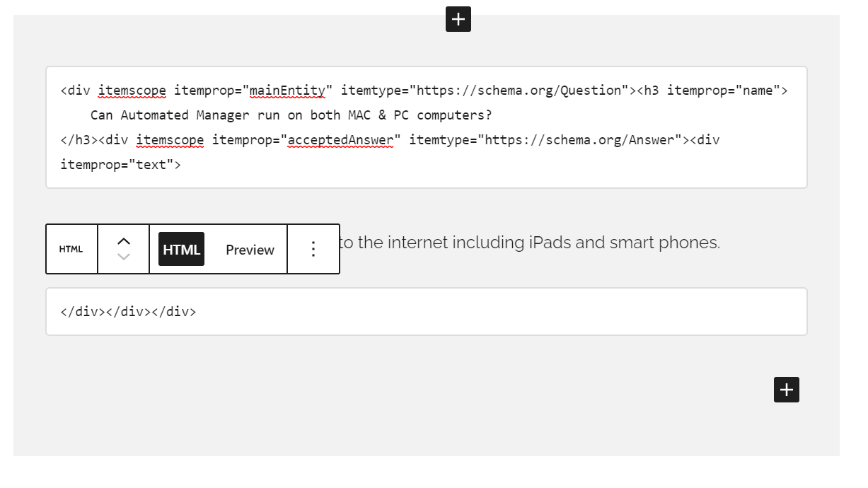Image resolution: width=868 pixels, height=488 pixels.
Task: Select the HTML block transform icon
Action: tap(71, 249)
